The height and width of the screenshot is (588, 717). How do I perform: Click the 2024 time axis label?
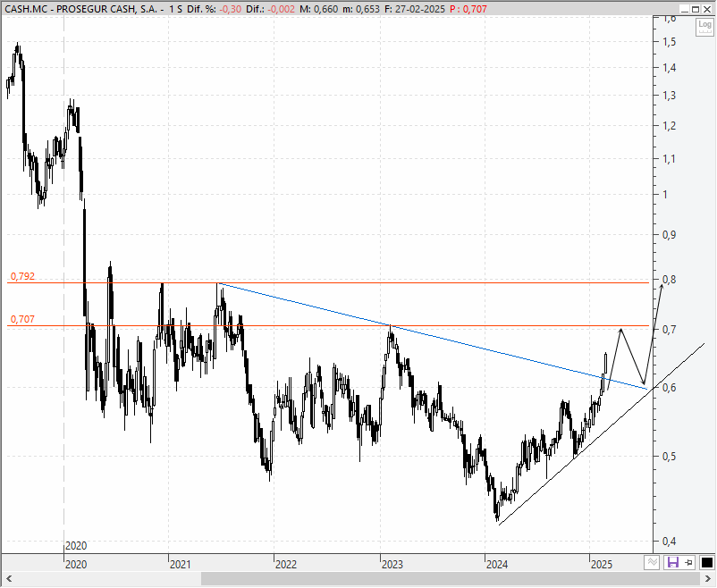[x=497, y=565]
